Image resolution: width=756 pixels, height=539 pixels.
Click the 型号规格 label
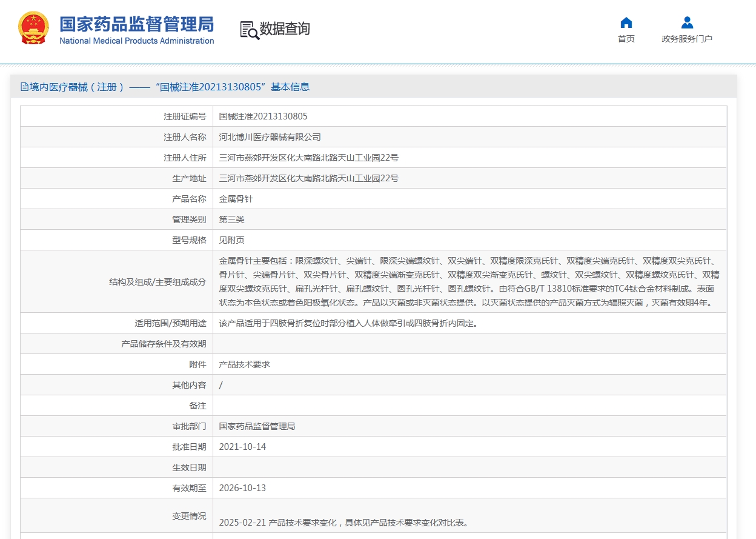[x=189, y=240]
